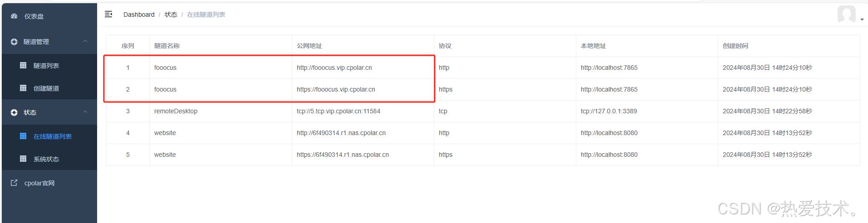Viewport: 868px width, 223px height.
Task: Collapse the 隧道管理 section chevron
Action: (x=85, y=41)
